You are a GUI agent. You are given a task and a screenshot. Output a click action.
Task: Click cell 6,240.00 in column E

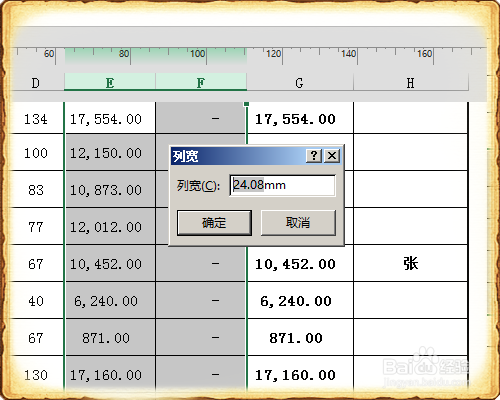[x=110, y=301]
